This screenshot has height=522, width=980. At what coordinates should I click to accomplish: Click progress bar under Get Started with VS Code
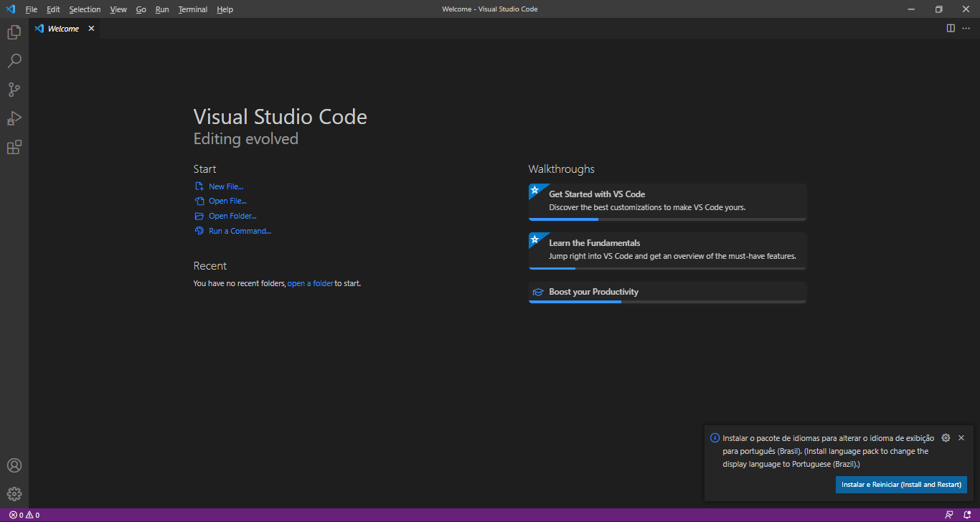point(667,219)
